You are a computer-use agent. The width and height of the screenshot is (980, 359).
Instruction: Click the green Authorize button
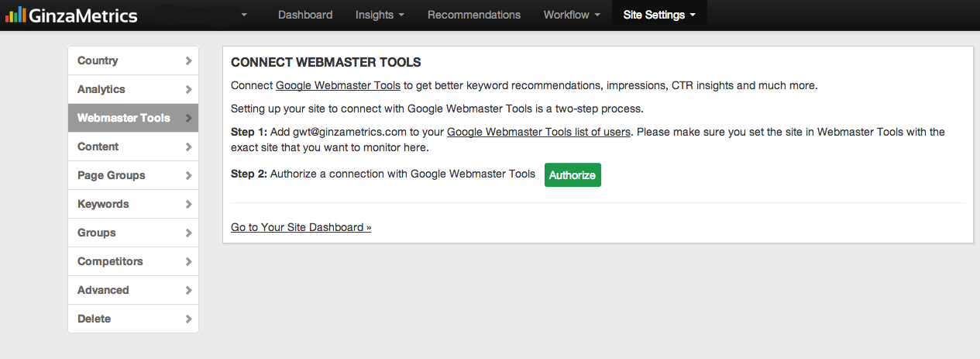pos(573,175)
